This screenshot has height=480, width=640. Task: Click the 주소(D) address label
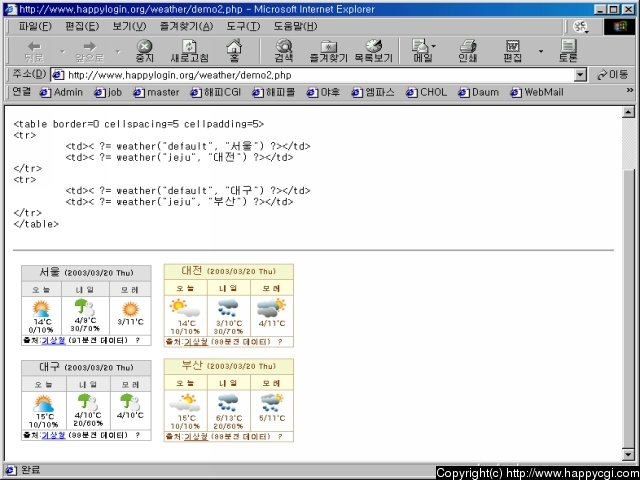tap(29, 75)
